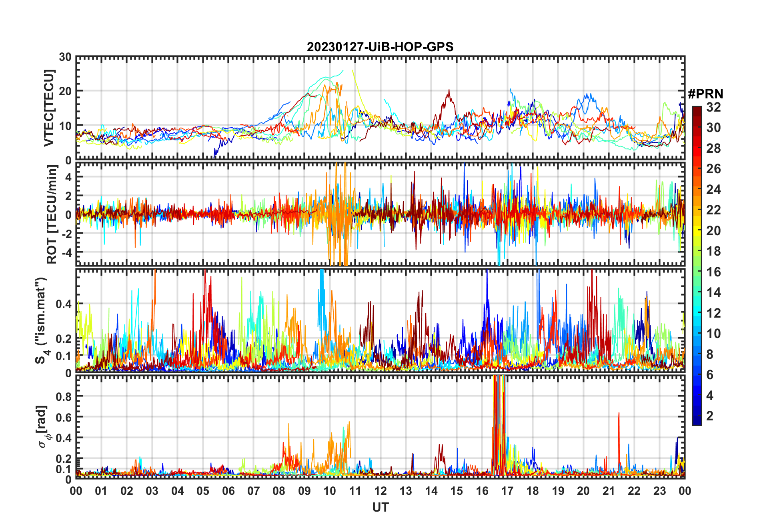The height and width of the screenshot is (532, 761).
Task: Click VTEC y-axis tick label "10"
Action: point(65,126)
